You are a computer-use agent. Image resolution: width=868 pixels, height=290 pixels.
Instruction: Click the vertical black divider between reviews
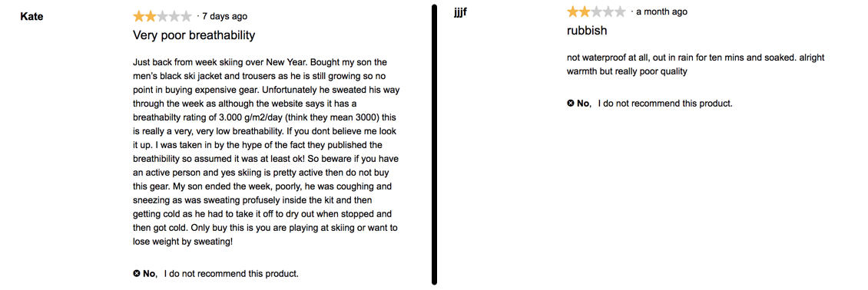pos(435,145)
